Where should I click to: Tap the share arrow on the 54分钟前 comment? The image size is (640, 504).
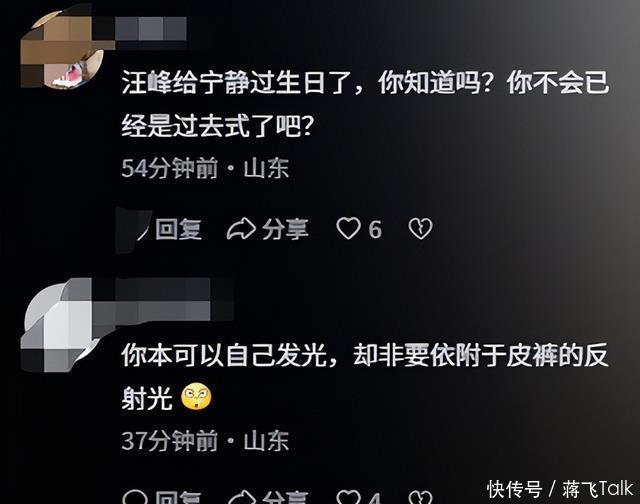pos(241,229)
